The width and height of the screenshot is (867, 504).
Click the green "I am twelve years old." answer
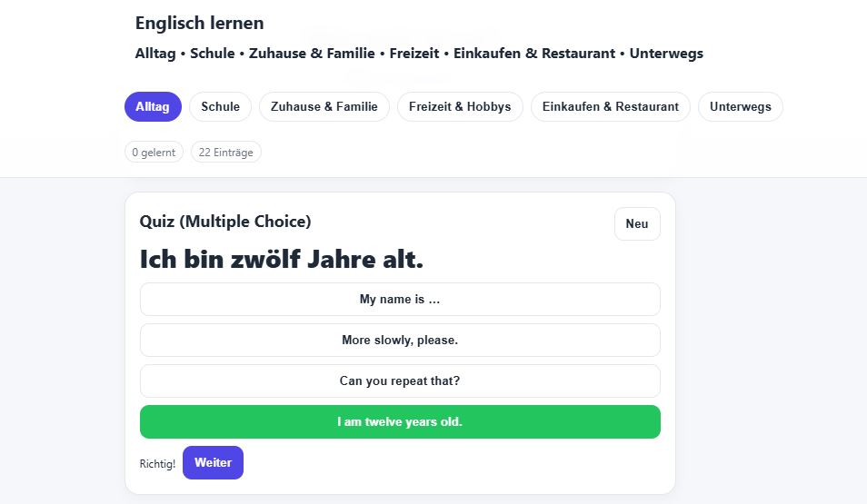[x=400, y=422]
